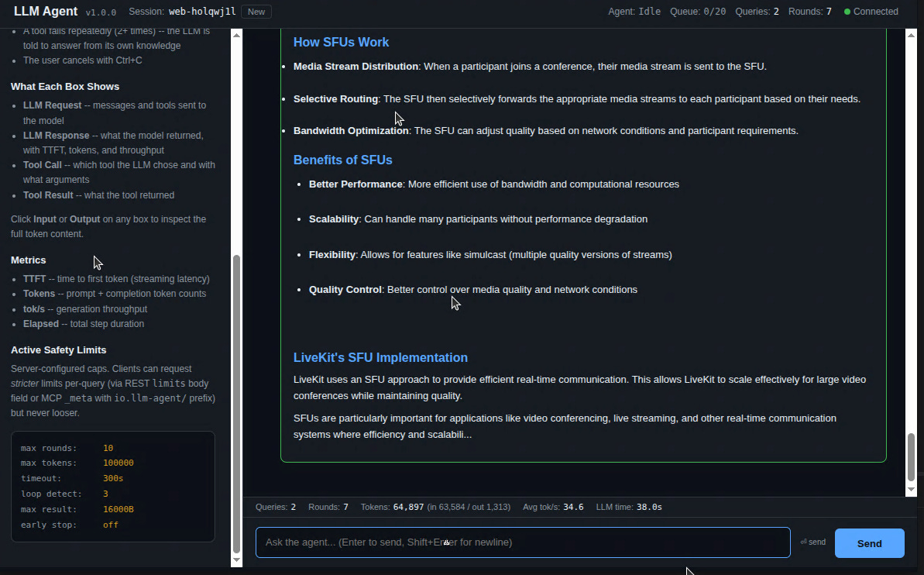Click the LiveKit's SFU Implementation heading
This screenshot has width=924, height=575.
(381, 358)
